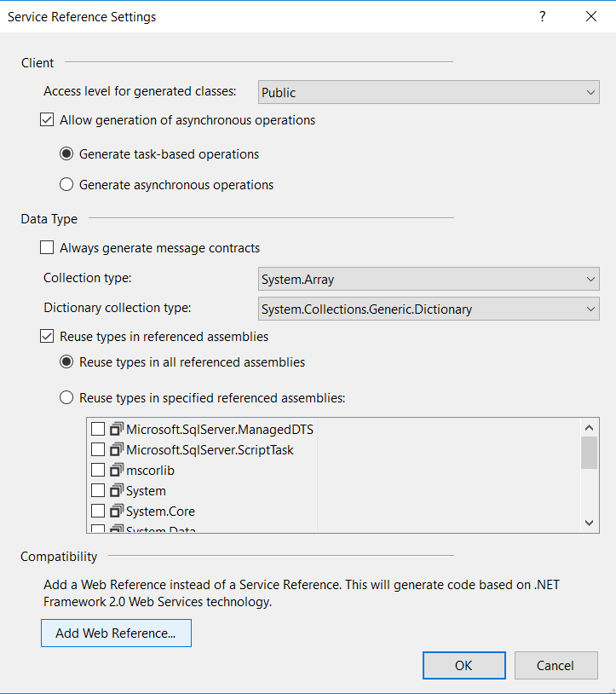Disable Reuse types in referenced assemblies
This screenshot has width=616, height=694.
(47, 336)
